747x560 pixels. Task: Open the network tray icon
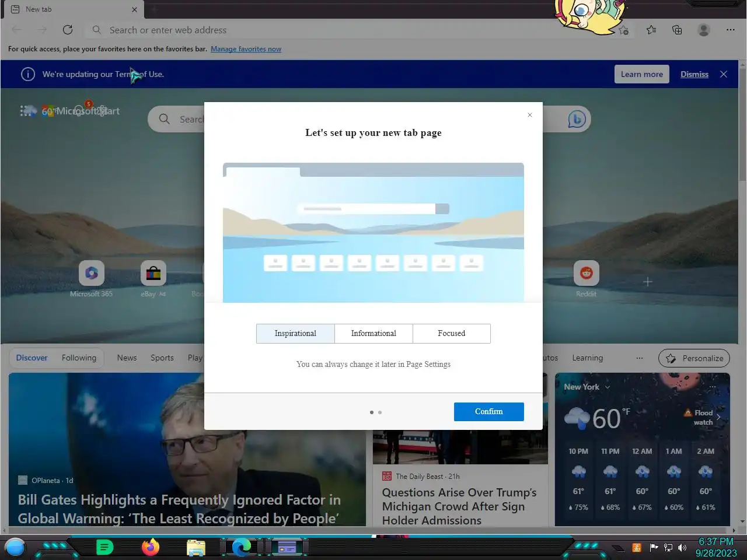pyautogui.click(x=668, y=548)
